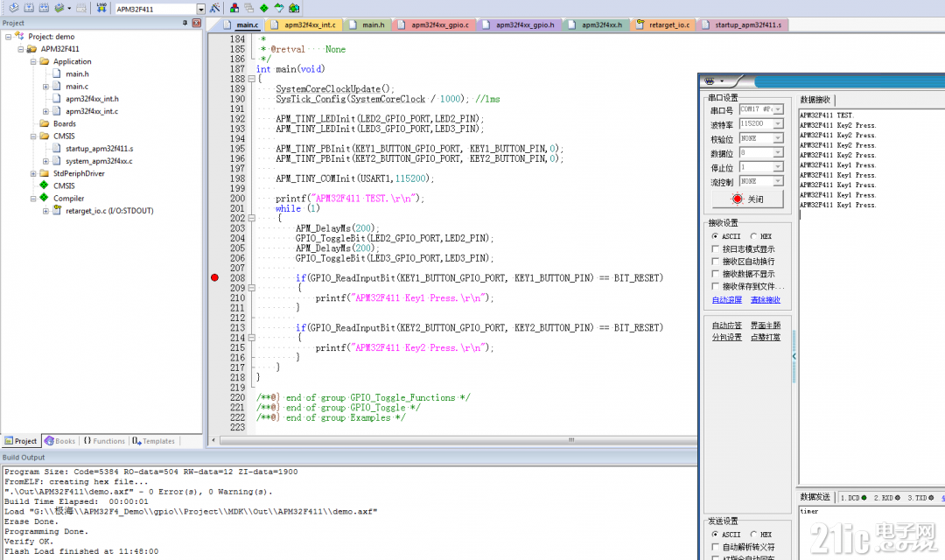Enable 接收数据不显示 checkbox
The height and width of the screenshot is (560, 945).
(716, 274)
